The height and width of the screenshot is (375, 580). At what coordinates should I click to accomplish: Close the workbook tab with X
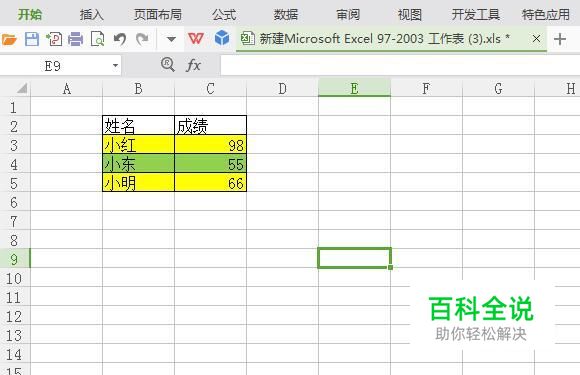[536, 38]
